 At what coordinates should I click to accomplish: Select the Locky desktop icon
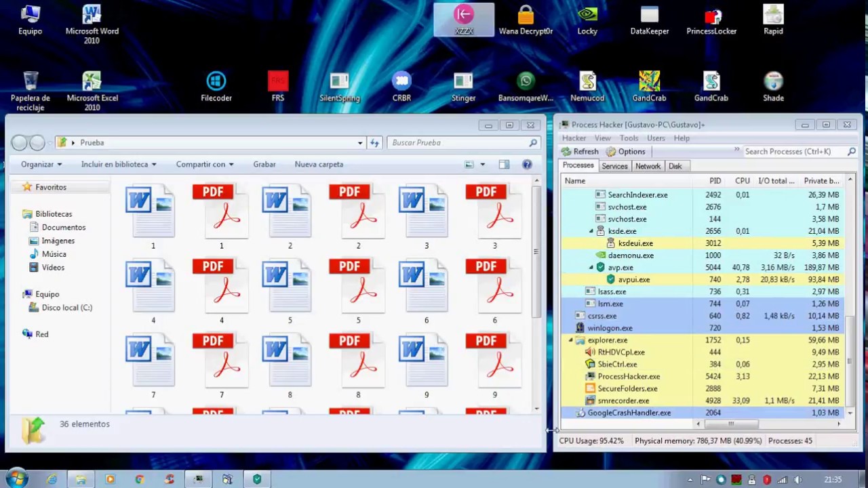coord(587,20)
